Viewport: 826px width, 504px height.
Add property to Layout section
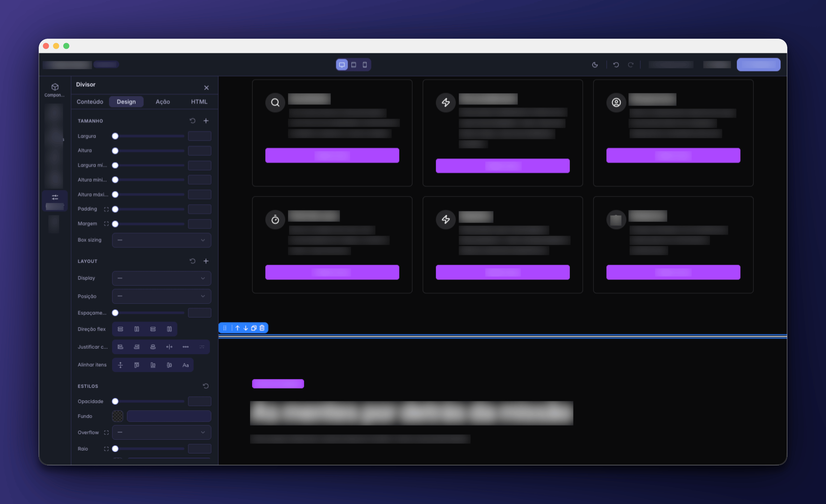coord(206,261)
